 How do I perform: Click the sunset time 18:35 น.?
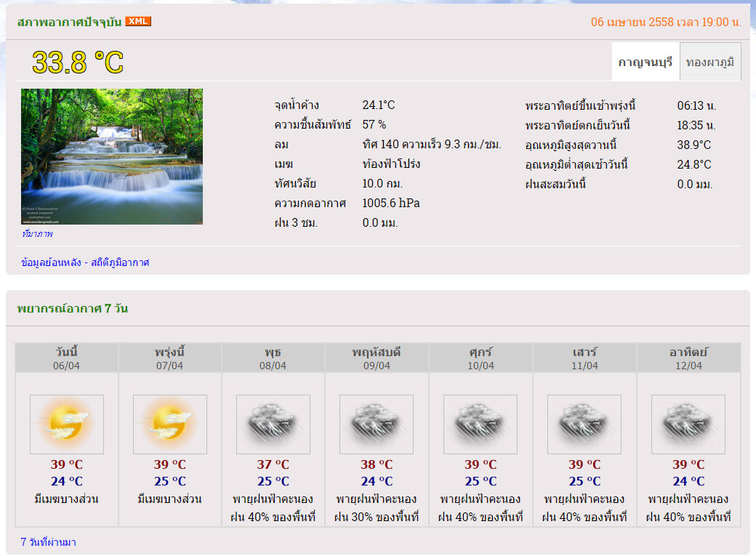pos(696,125)
